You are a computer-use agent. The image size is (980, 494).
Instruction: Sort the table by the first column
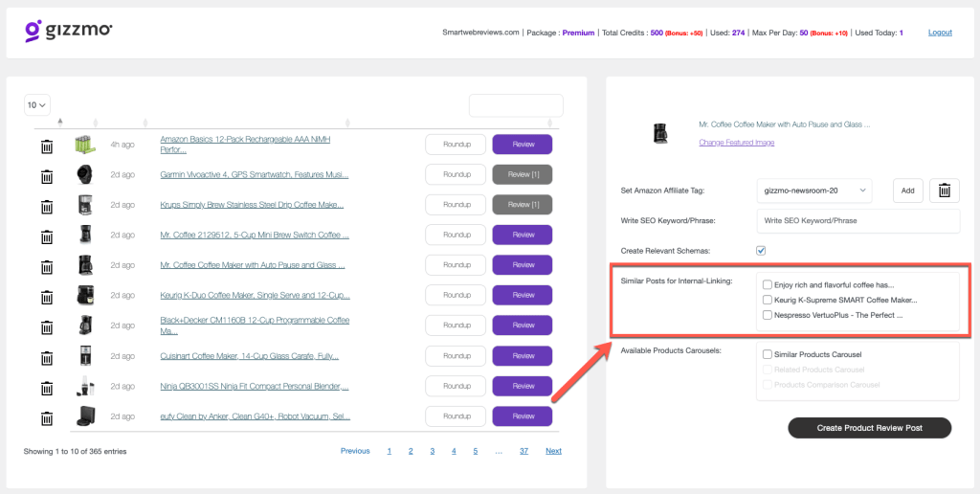pos(60,122)
